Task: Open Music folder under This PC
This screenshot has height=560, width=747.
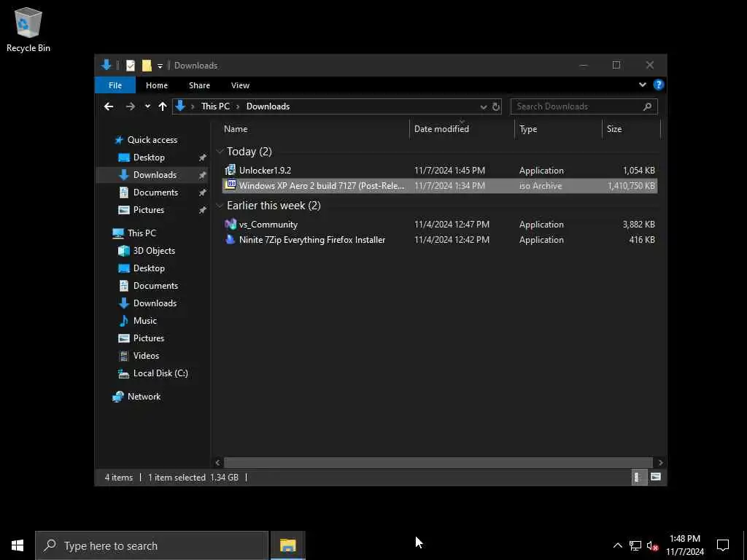Action: 145,321
